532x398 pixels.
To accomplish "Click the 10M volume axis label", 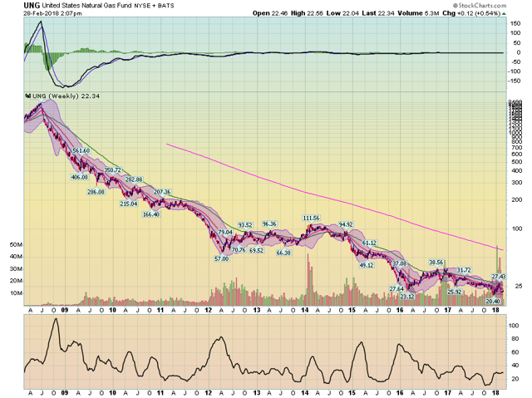I will pos(17,293).
